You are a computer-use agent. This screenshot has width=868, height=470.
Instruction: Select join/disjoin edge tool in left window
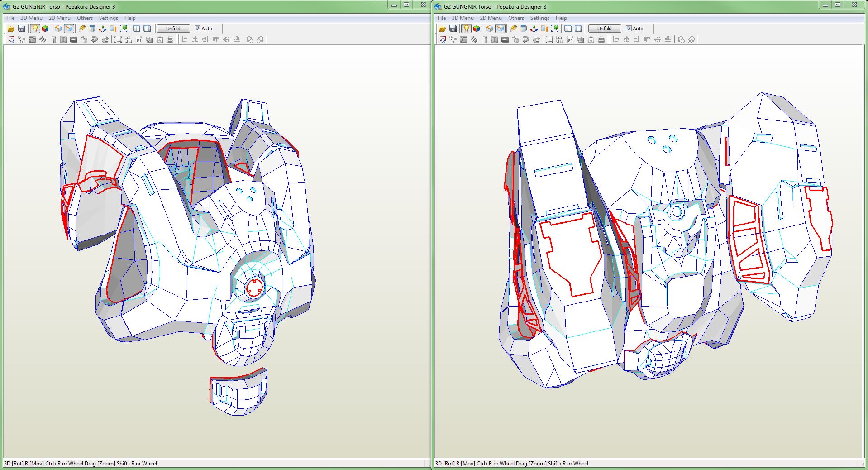(x=22, y=40)
